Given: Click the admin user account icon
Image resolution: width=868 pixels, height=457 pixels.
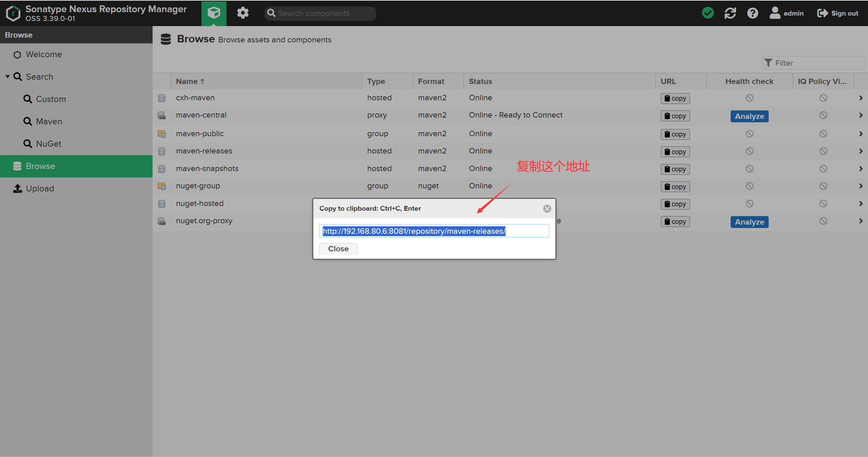Looking at the screenshot, I should pyautogui.click(x=775, y=13).
